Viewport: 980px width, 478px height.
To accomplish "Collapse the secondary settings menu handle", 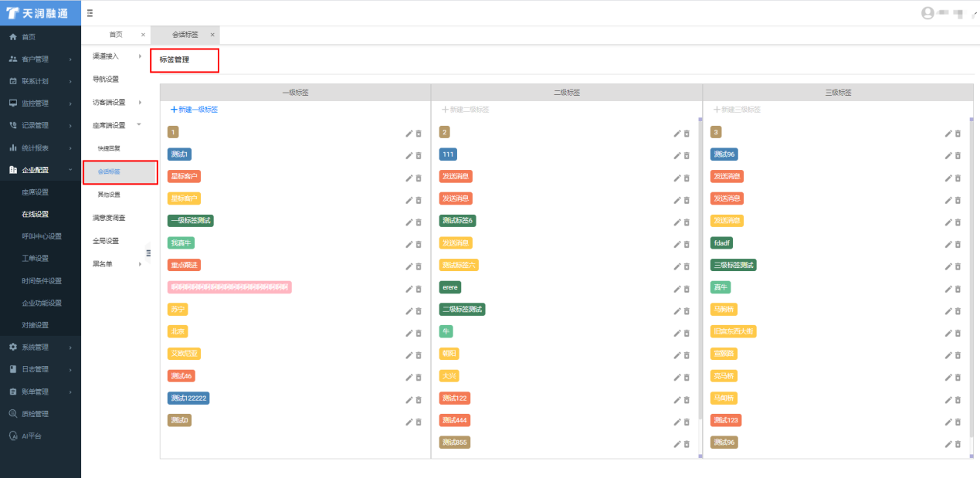I will 148,253.
